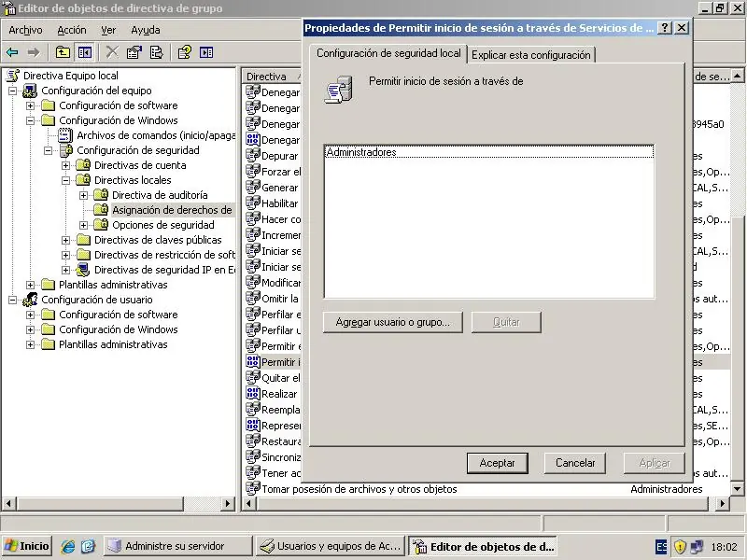Open the Ayuda menu
The image size is (747, 560).
pos(146,30)
